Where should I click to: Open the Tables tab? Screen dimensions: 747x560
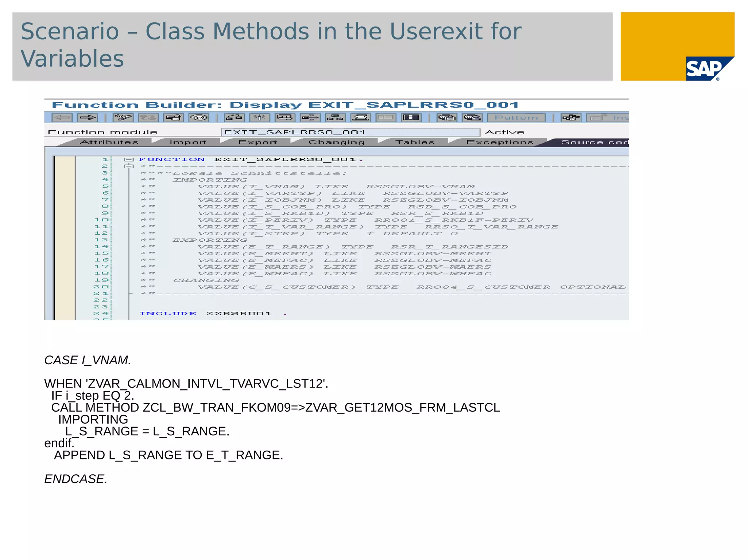click(x=415, y=142)
